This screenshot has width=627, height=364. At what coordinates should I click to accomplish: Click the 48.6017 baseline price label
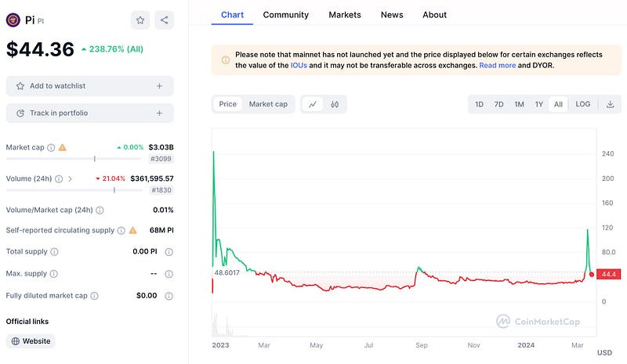coord(227,273)
